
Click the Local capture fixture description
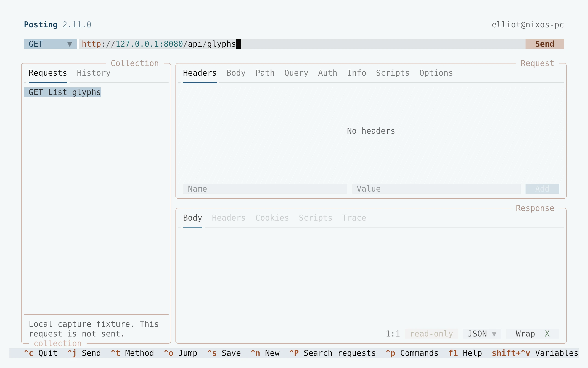94,329
